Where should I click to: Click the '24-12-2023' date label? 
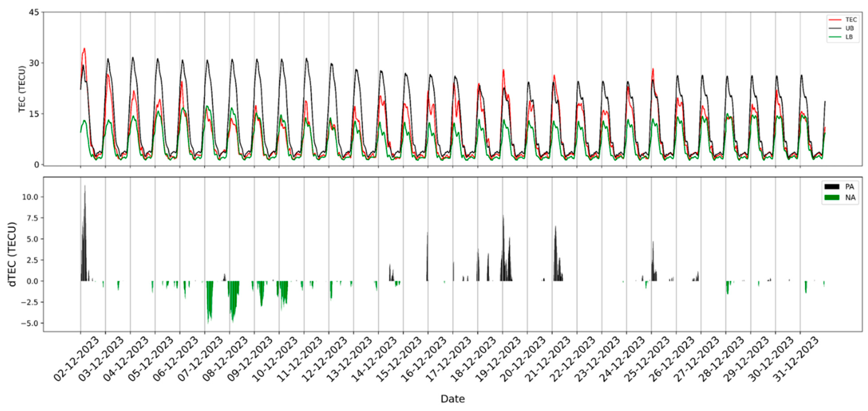(623, 360)
